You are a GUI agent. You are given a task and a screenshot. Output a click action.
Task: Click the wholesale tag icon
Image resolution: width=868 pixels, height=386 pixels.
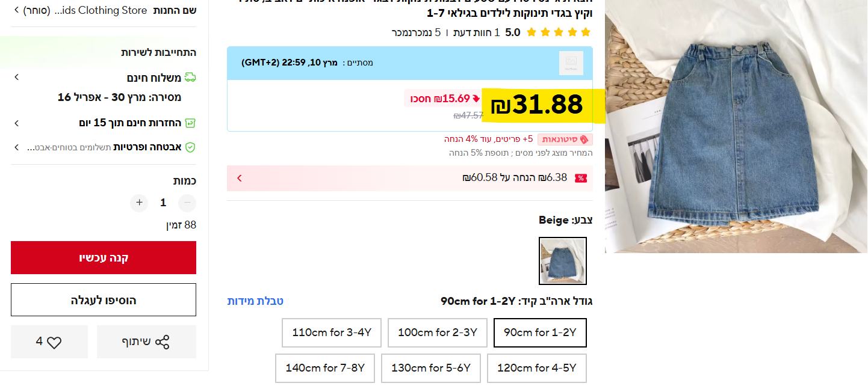[x=583, y=139]
